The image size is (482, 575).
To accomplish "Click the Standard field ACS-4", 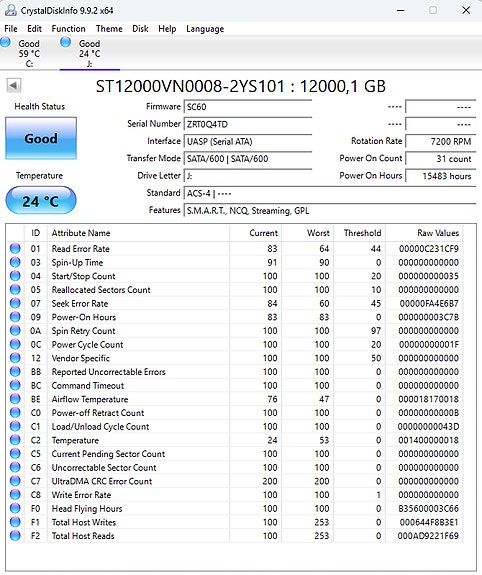I will pyautogui.click(x=330, y=193).
